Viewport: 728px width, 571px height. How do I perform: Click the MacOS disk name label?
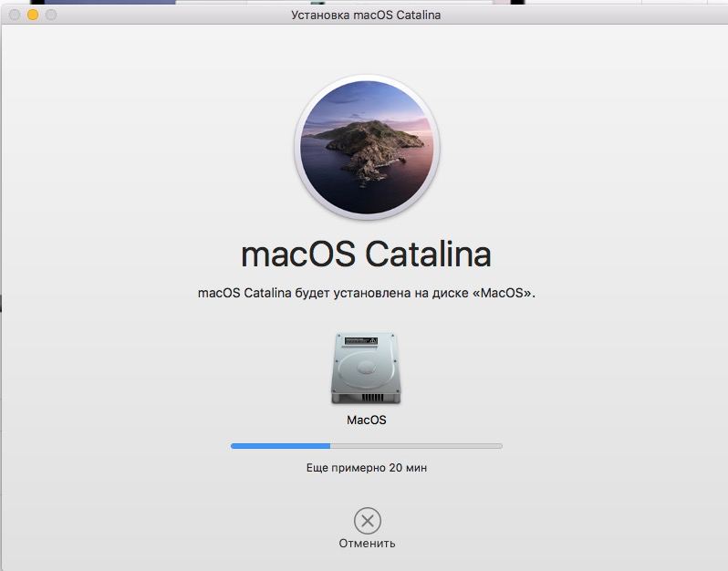click(x=367, y=420)
